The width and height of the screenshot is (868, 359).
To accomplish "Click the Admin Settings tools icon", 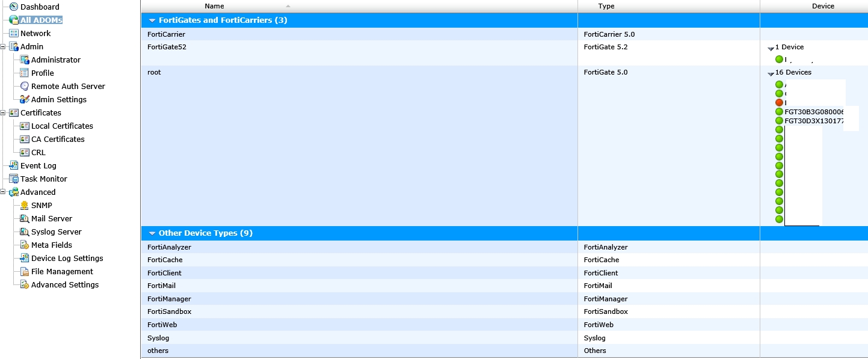I will coord(25,99).
